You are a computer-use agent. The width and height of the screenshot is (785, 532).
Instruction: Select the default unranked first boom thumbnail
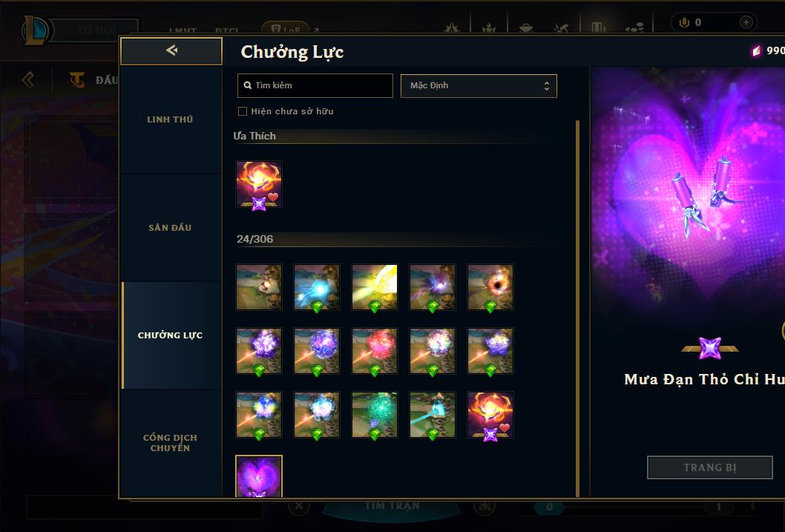coord(259,287)
